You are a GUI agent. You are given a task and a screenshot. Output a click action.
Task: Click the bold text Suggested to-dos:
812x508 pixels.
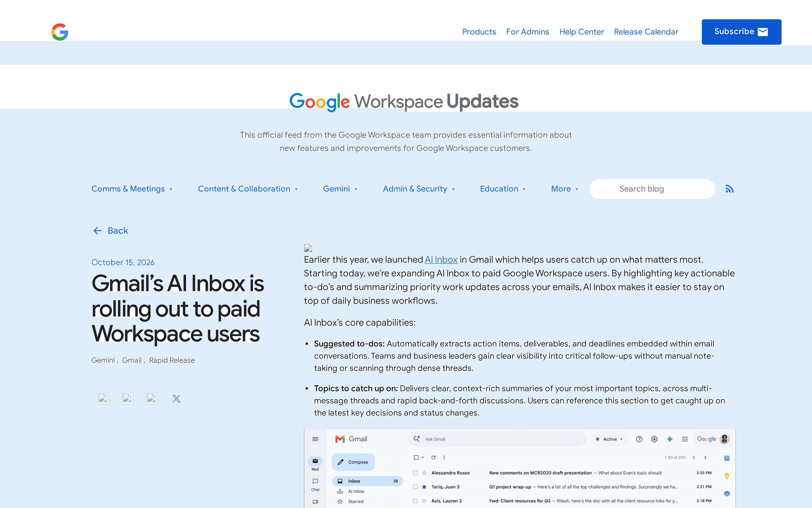[349, 344]
